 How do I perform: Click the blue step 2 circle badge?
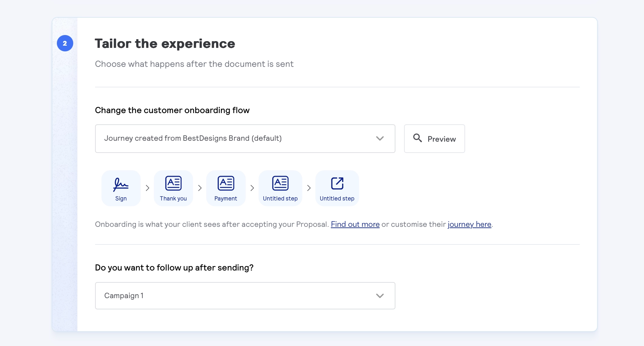coord(65,43)
